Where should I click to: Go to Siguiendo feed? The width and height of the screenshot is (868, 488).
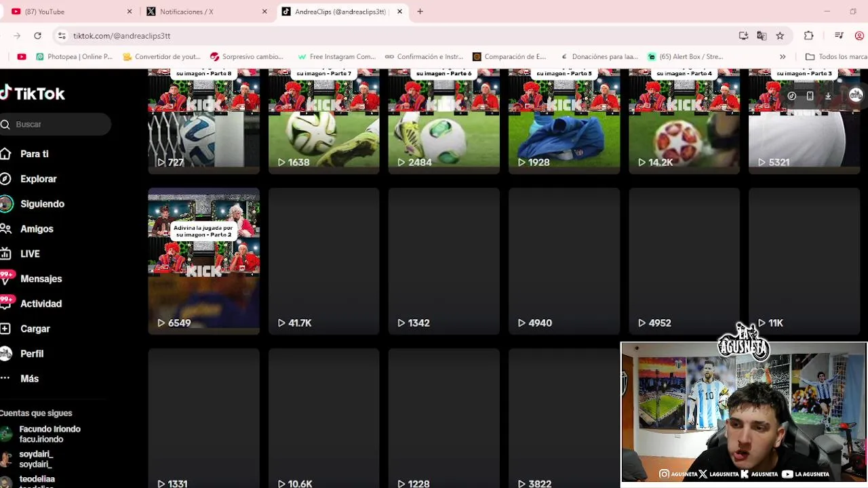[42, 204]
